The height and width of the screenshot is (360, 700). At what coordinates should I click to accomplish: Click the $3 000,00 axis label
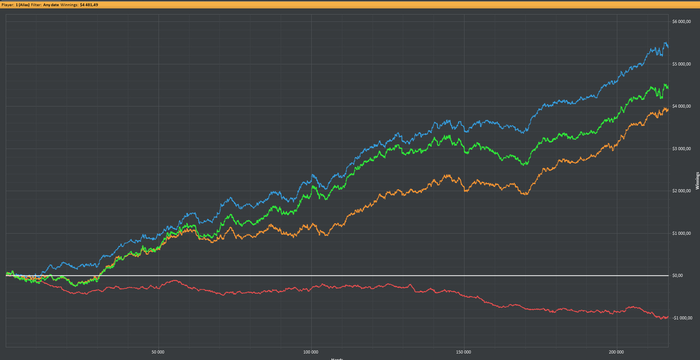click(x=682, y=148)
